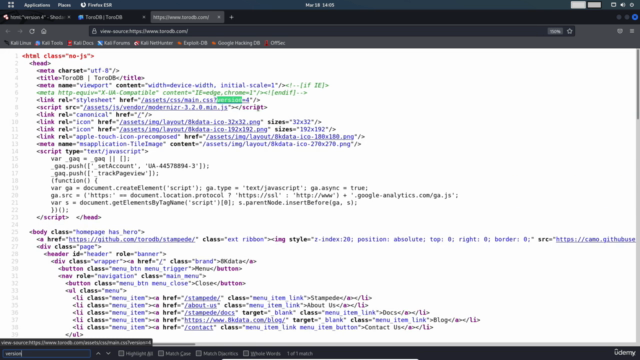Enable the Highlight All checkbox
640x360 pixels.
121,353
